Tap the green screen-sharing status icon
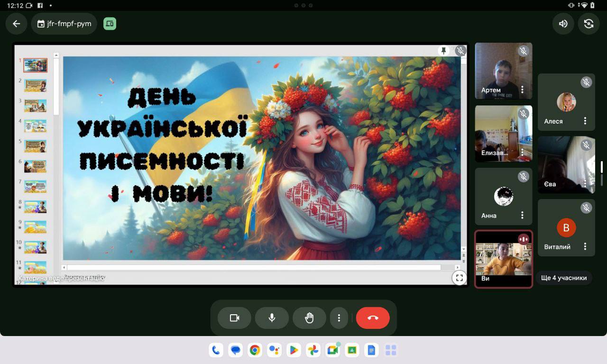Image resolution: width=607 pixels, height=364 pixels. [110, 24]
